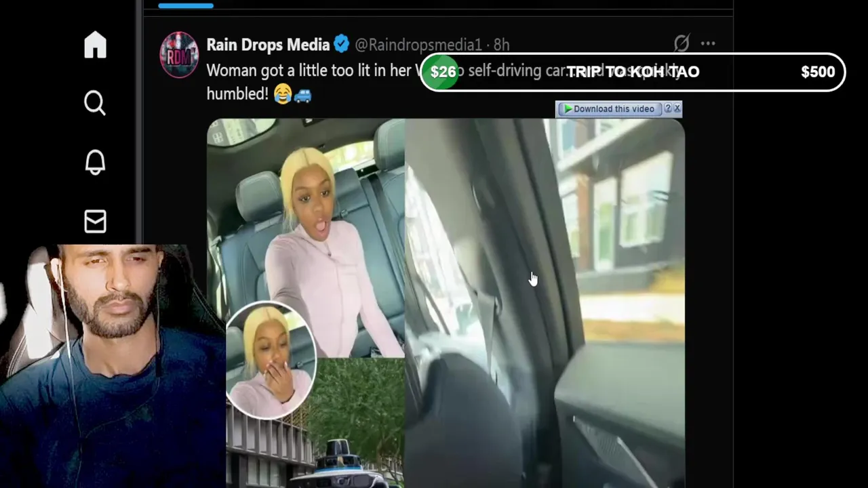Click the green $26 donation progress indicator

[443, 72]
